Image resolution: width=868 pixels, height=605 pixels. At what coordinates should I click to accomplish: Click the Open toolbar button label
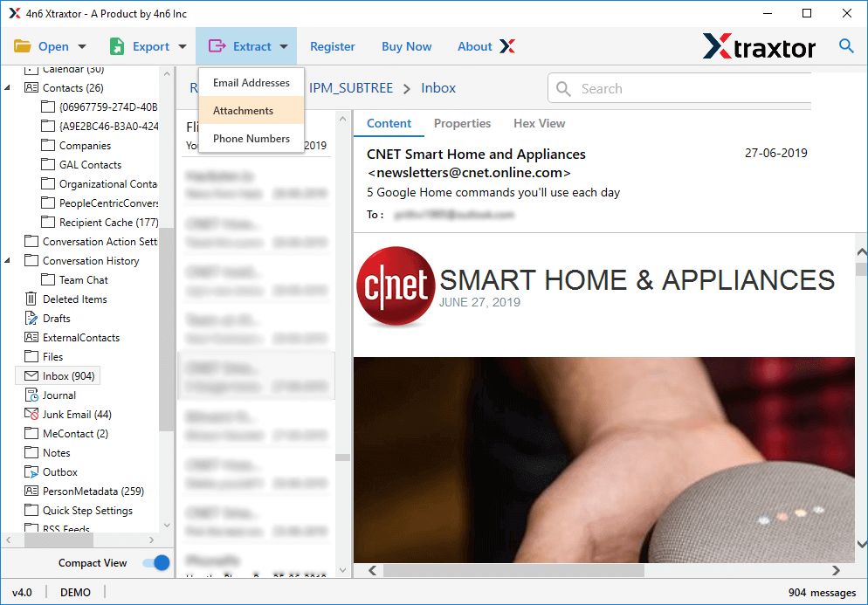click(x=53, y=46)
